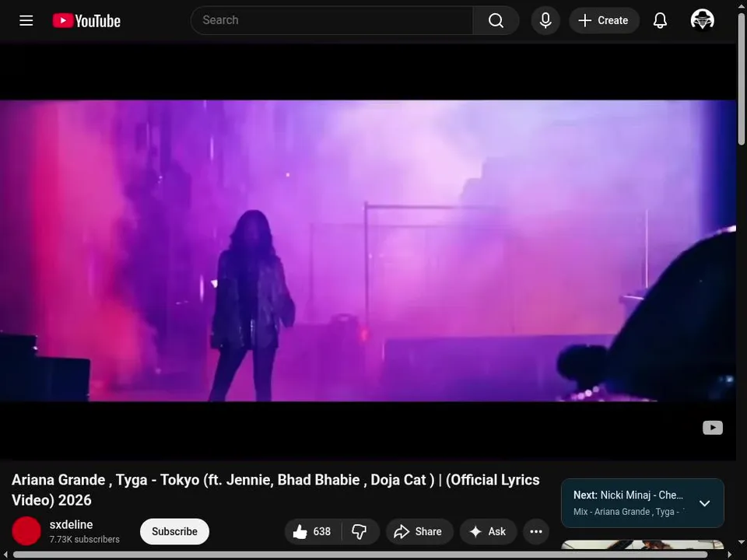Open the sxdeline channel name link
Screen dimensions: 747x560
(x=71, y=524)
